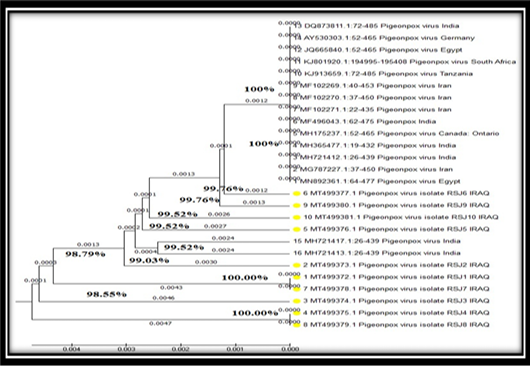Screen dimensions: 530x366
Task: Click the 0.0043 branch length value
Action: point(171,288)
